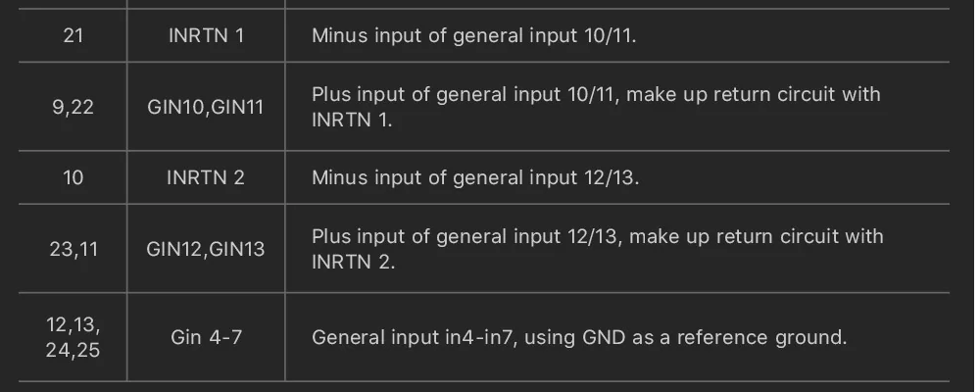Select the GIN12,GIN13 signal cell
This screenshot has width=980, height=392.
pos(206,249)
